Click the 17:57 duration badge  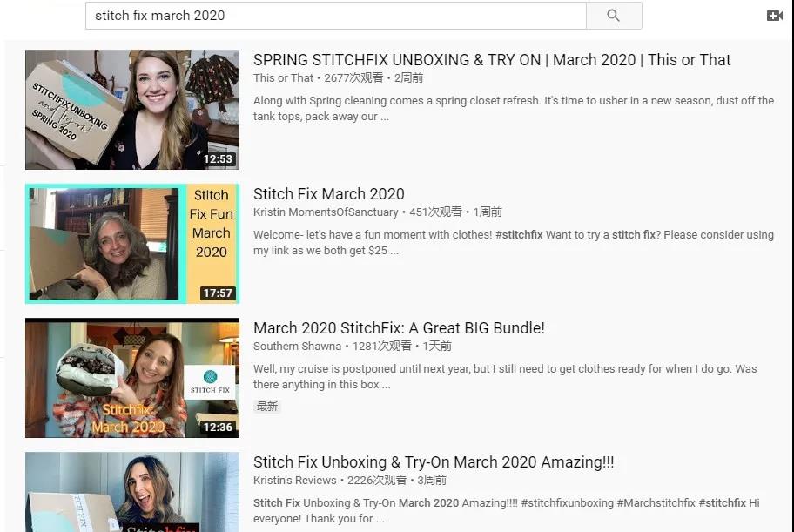click(218, 293)
